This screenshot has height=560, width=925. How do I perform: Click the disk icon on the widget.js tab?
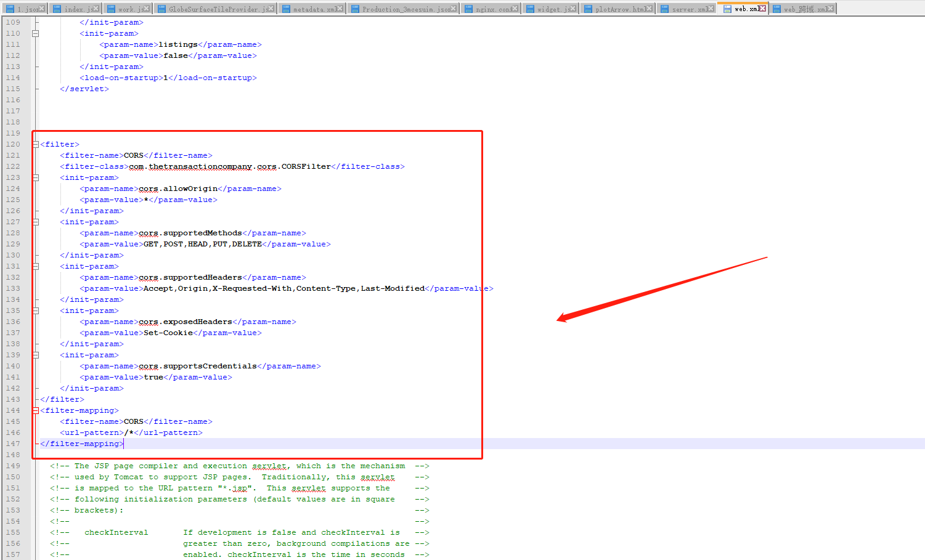[x=531, y=8]
